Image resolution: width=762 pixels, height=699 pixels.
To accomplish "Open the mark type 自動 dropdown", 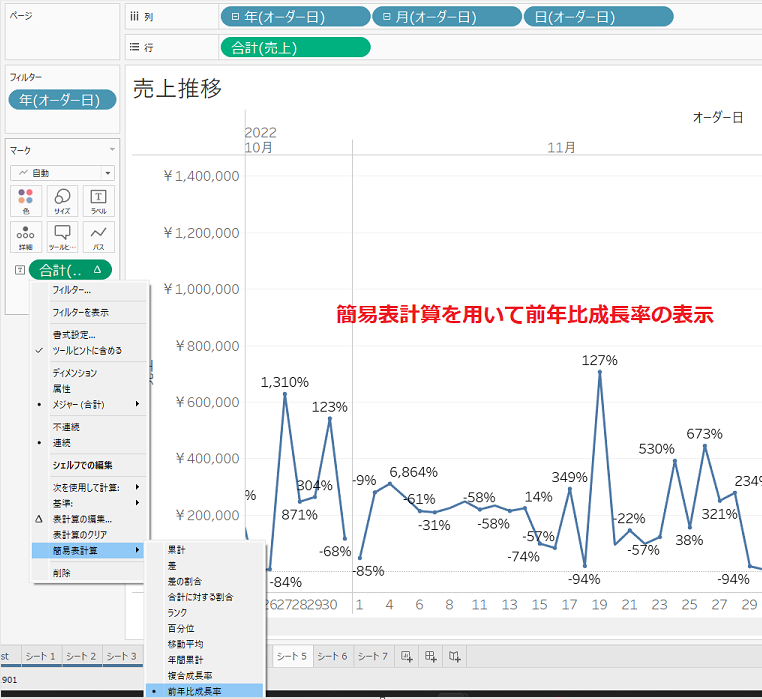I will (62, 173).
